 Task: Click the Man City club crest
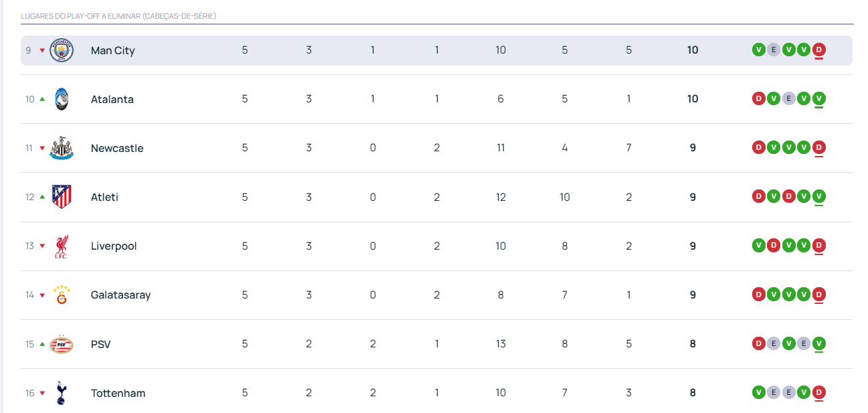point(62,50)
